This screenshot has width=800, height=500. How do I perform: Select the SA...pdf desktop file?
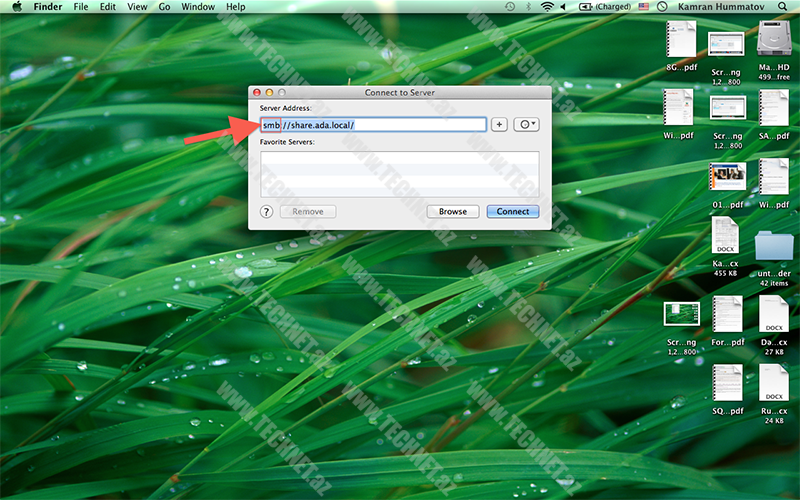pos(773,108)
